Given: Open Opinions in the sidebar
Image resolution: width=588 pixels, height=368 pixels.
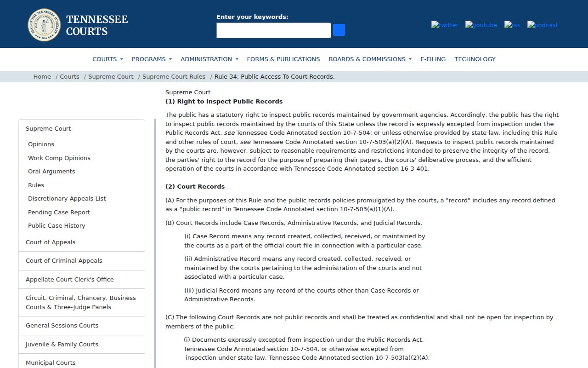Looking at the screenshot, I should [x=41, y=144].
